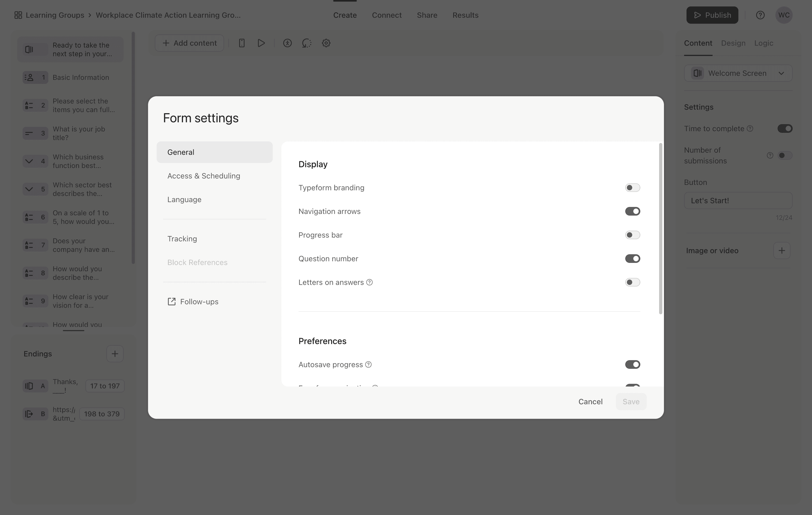812x515 pixels.
Task: Go to the Connect tab
Action: pyautogui.click(x=386, y=15)
